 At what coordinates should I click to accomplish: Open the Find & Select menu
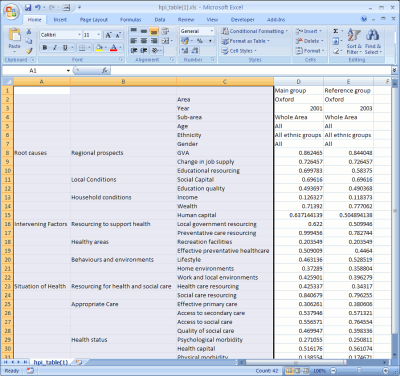[x=373, y=41]
